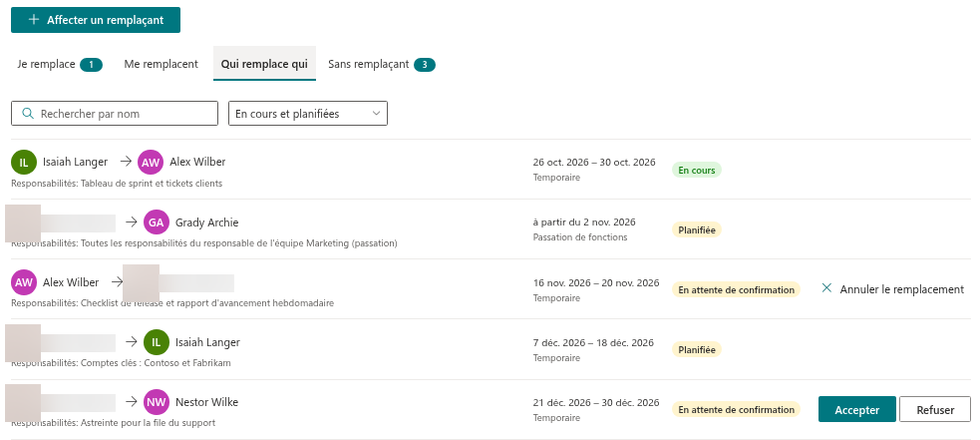Click the date 16 nov. 2026 – 20 nov. 2026
This screenshot has height=440, width=980.
(596, 282)
